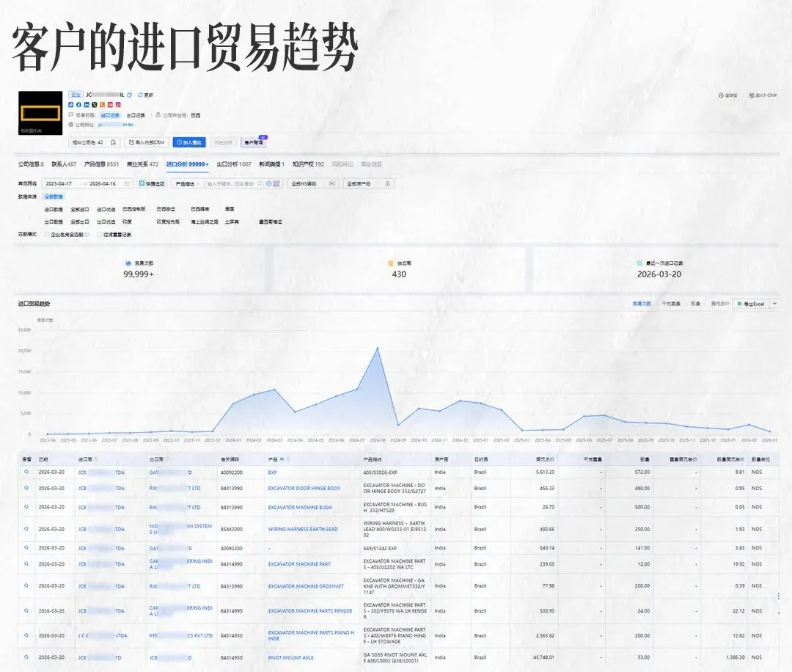Click the 全球搜 icon at top right
Viewport: 792px width, 672px height.
tap(721, 95)
